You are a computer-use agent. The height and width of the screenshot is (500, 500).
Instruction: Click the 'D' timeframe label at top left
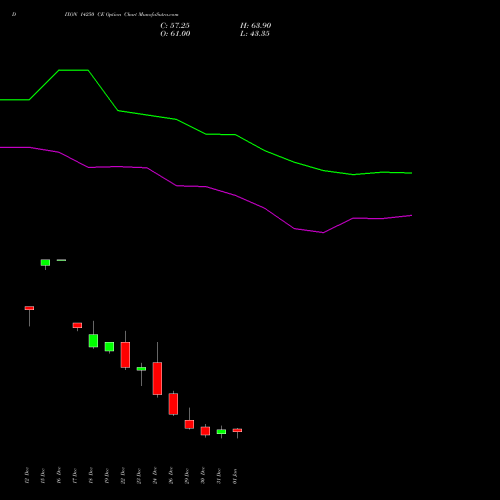14,15
